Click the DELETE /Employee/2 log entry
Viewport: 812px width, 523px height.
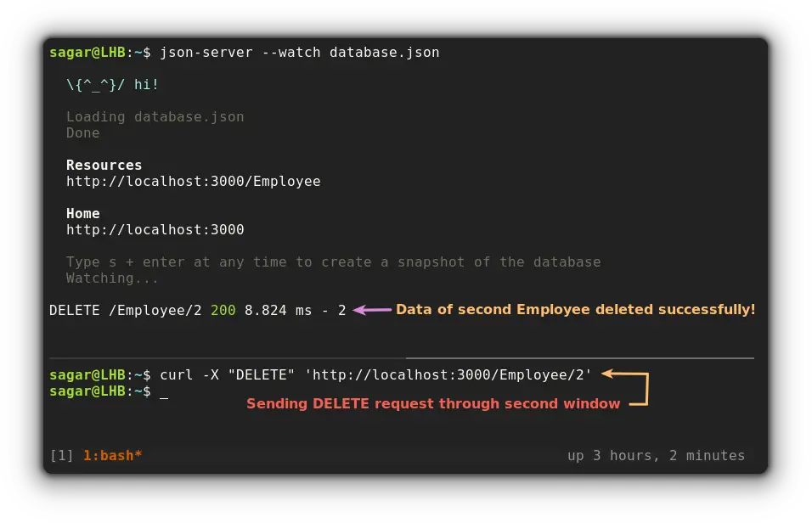(121, 310)
